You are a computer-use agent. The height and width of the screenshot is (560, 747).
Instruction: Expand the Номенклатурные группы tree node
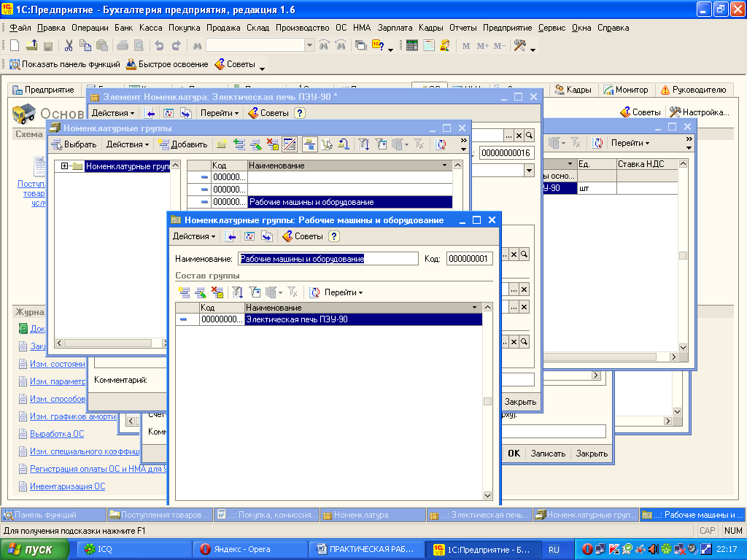pos(64,166)
